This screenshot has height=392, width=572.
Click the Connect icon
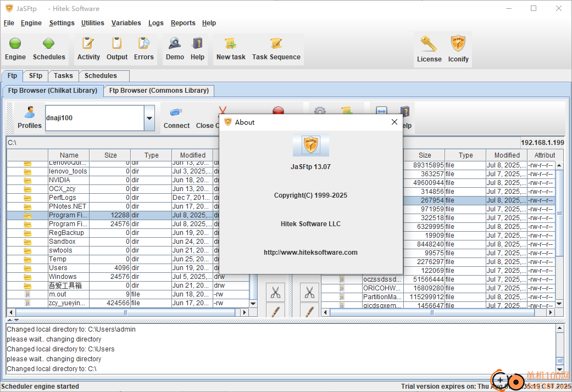point(176,113)
